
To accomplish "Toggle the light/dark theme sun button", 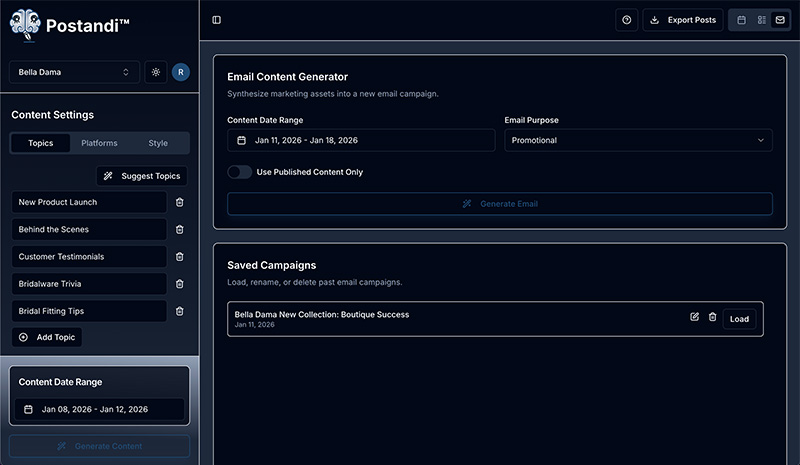I will 156,72.
